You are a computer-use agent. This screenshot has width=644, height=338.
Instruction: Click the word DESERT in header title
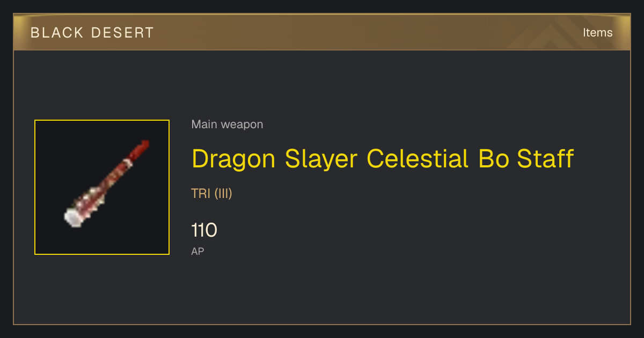(123, 33)
